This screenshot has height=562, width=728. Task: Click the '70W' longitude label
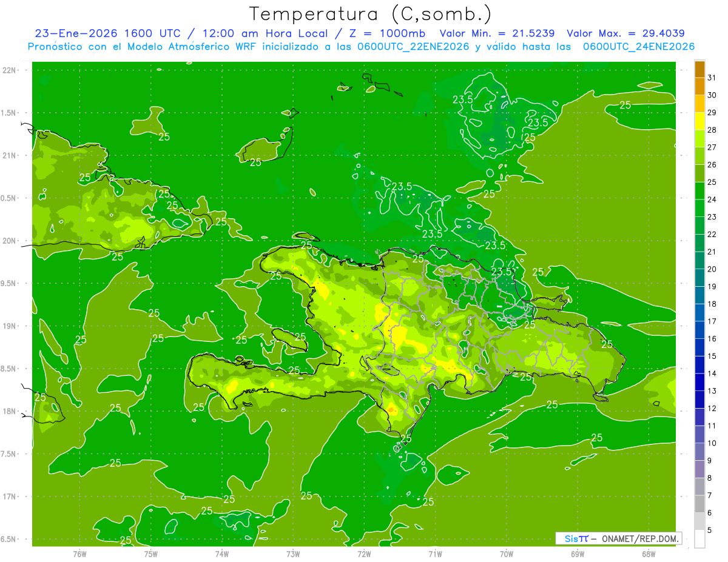[507, 554]
